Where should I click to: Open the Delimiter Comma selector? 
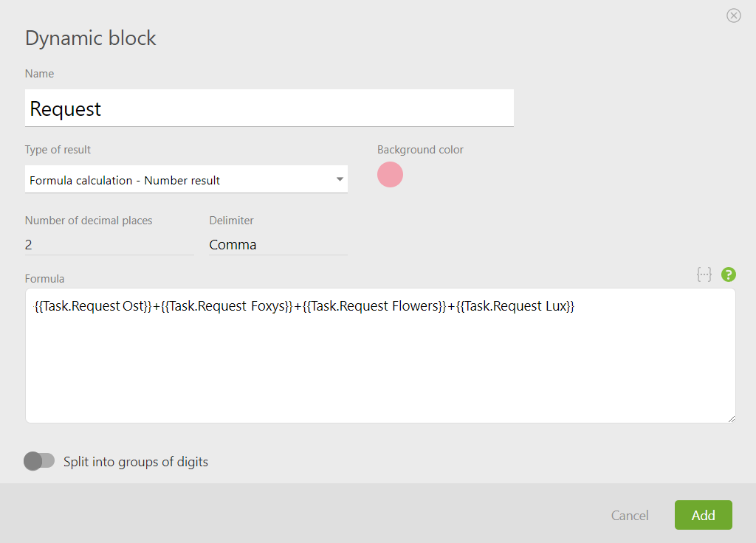(x=278, y=245)
